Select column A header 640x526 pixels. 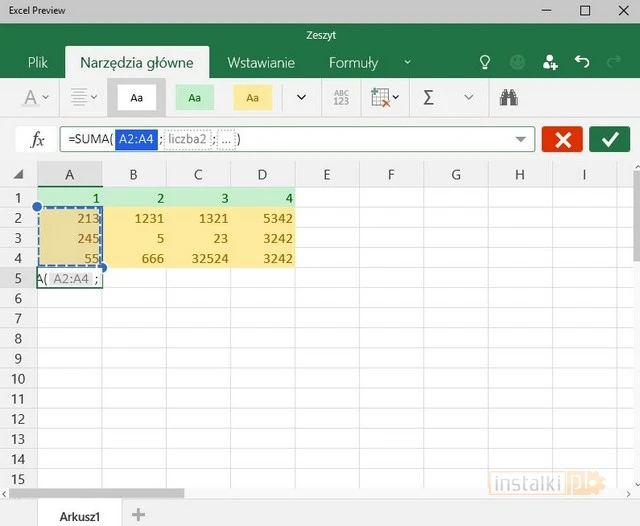(x=70, y=175)
